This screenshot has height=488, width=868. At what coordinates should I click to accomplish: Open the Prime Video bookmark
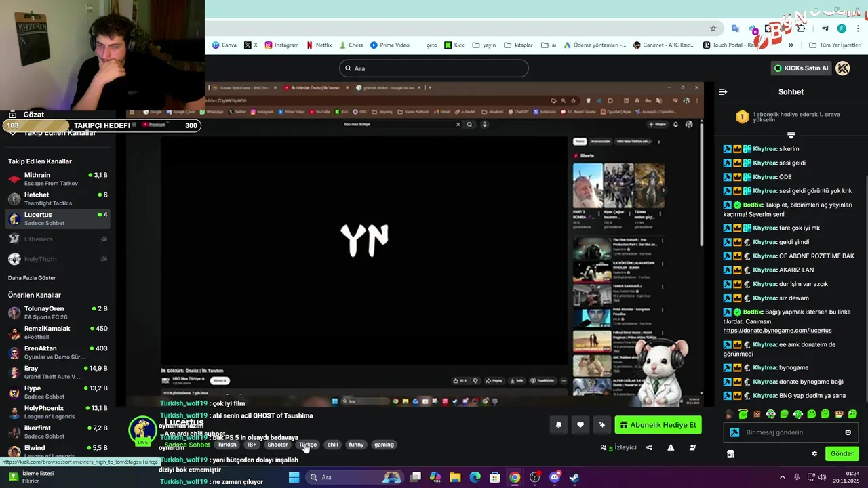[389, 45]
